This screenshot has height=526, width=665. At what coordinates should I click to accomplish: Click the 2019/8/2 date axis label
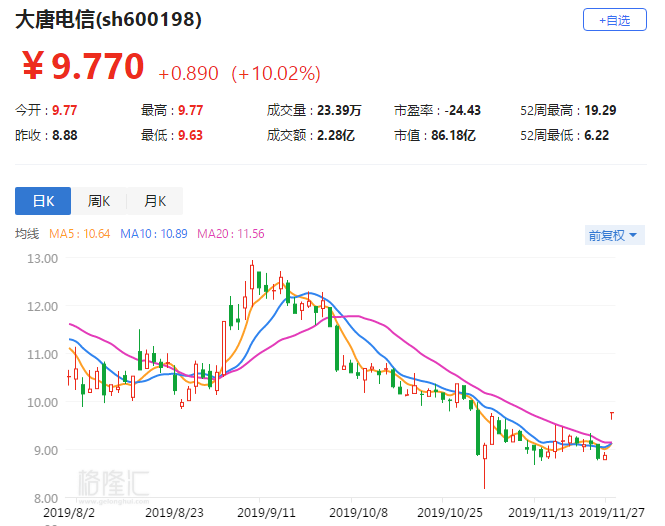click(x=69, y=512)
